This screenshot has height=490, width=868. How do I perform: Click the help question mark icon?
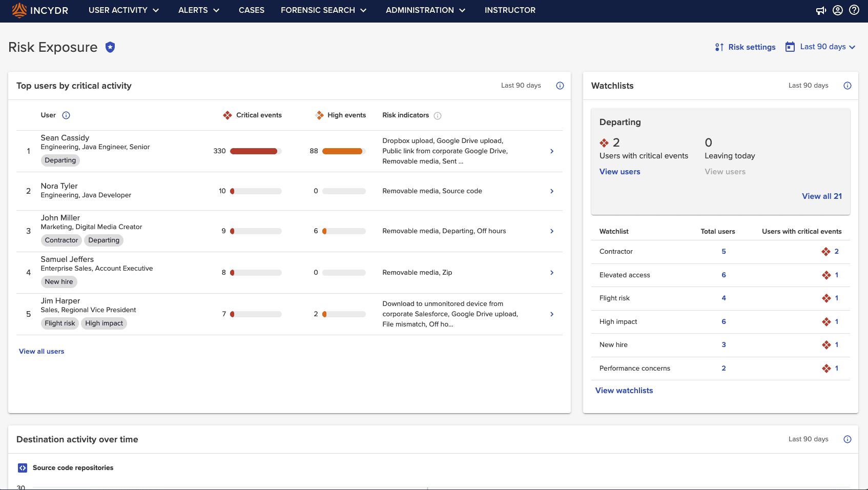[x=854, y=10]
